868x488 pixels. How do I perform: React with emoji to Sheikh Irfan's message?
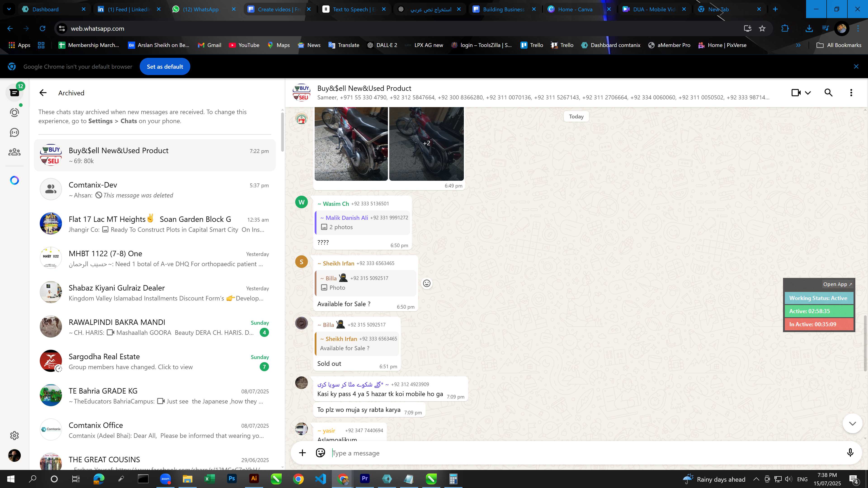point(427,284)
